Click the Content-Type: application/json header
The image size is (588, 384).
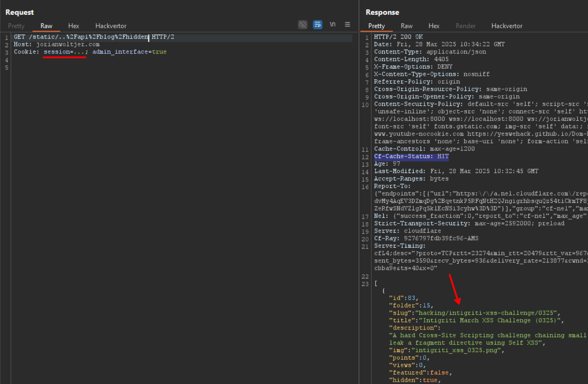point(430,52)
